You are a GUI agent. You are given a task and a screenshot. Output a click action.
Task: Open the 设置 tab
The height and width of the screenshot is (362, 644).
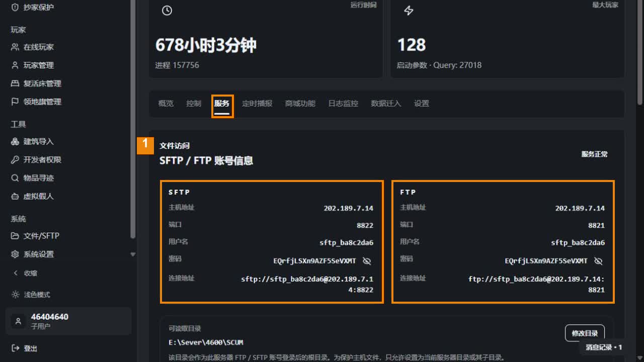coord(422,104)
